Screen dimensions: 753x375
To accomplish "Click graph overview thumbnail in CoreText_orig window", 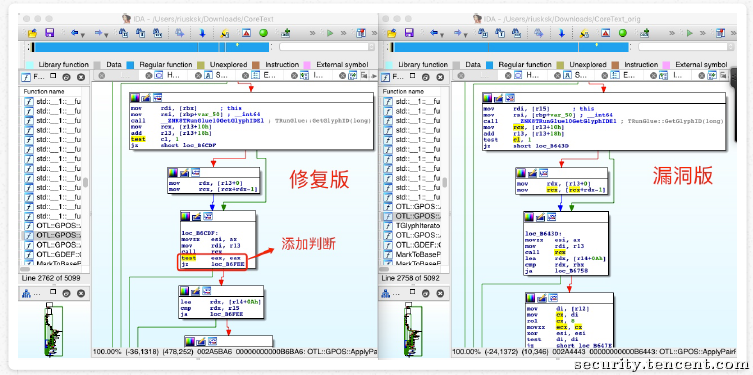I will tap(413, 330).
